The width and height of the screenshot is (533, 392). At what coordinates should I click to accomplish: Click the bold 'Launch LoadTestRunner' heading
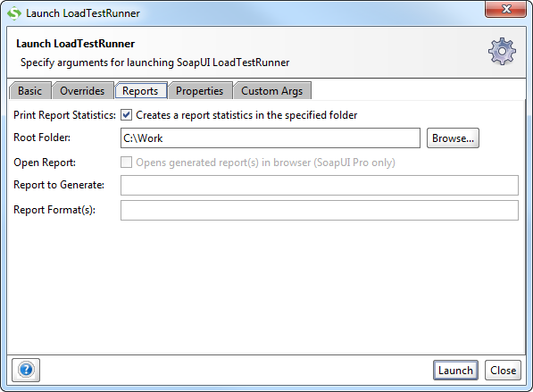(76, 44)
